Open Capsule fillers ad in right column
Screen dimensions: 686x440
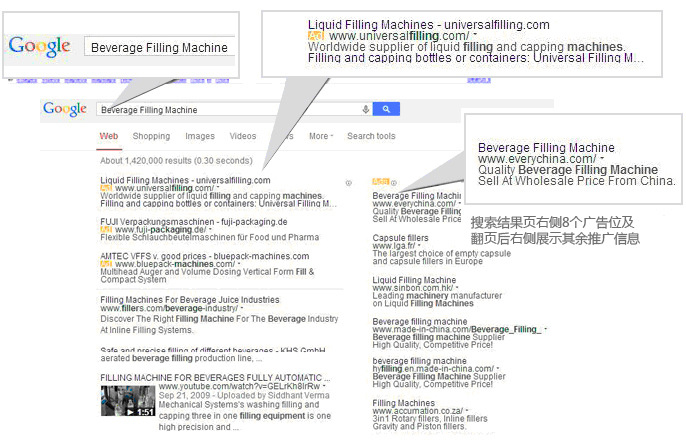400,238
